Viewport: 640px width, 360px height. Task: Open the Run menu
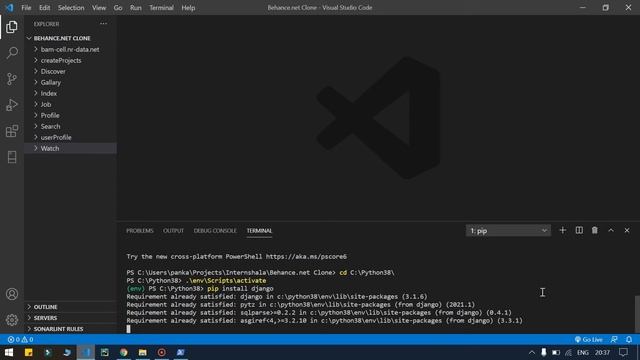pos(136,7)
